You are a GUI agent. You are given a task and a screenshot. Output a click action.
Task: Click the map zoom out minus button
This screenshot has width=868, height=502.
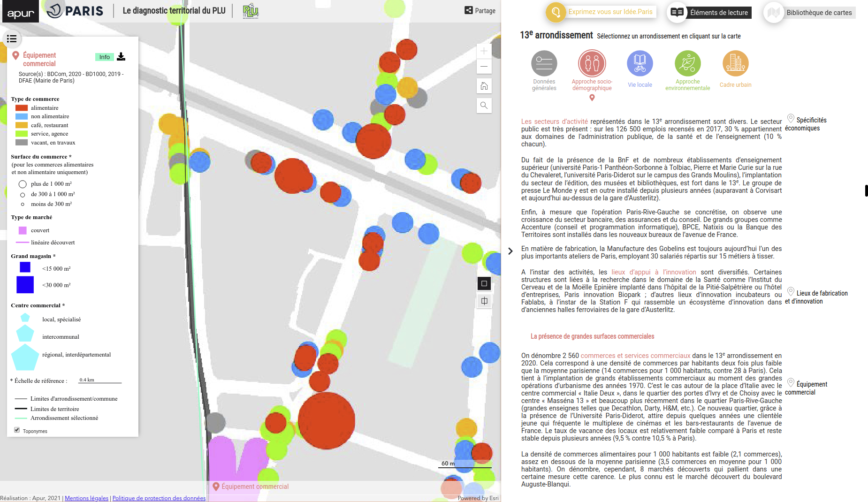coord(484,67)
